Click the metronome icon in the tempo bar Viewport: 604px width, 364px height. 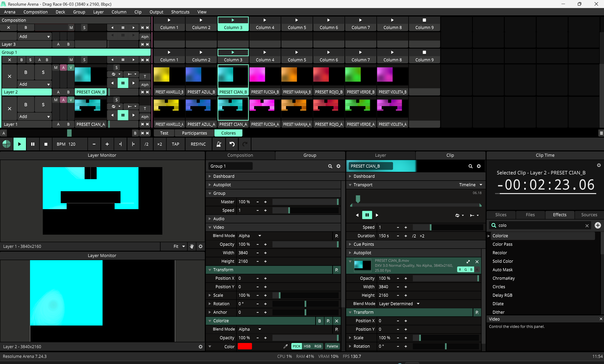tap(219, 144)
